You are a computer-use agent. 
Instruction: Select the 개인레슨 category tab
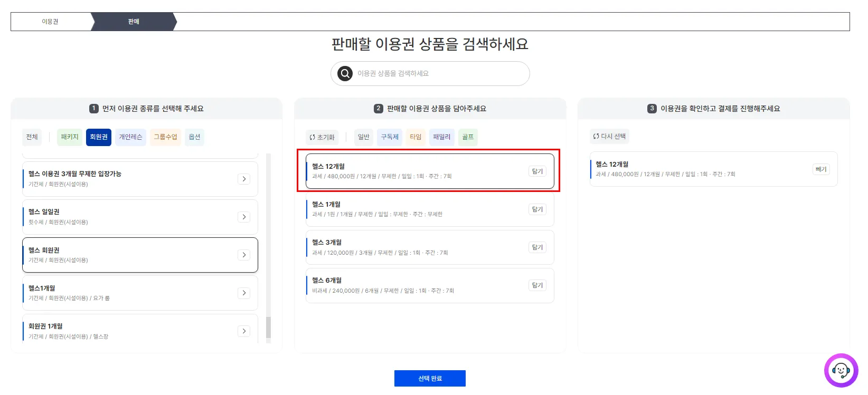(x=130, y=137)
